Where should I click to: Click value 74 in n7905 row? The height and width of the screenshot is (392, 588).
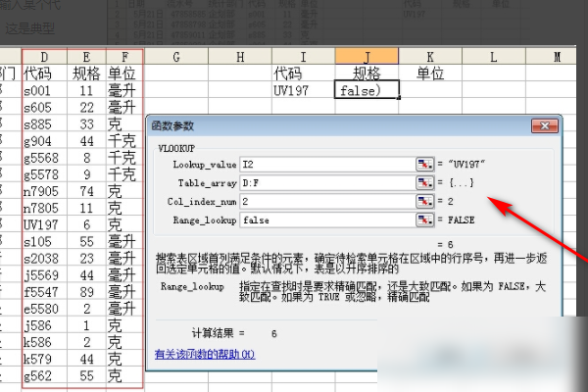(x=86, y=191)
